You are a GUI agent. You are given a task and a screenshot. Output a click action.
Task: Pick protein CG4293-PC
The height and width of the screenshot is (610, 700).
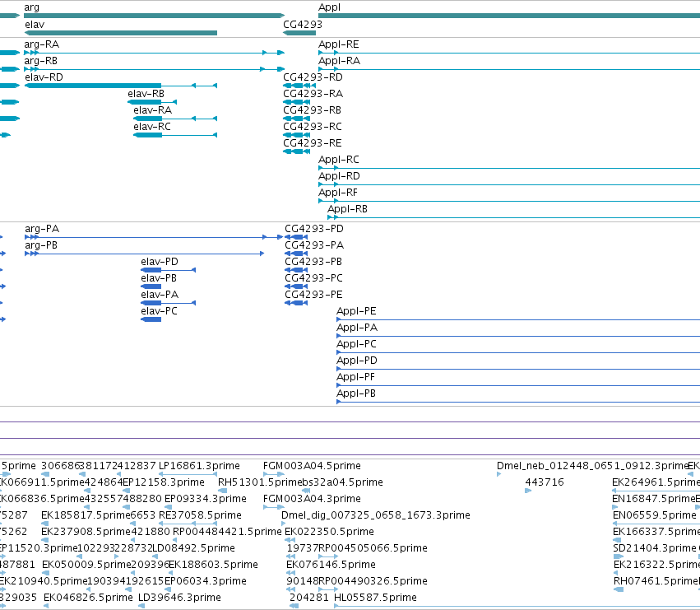pyautogui.click(x=314, y=278)
